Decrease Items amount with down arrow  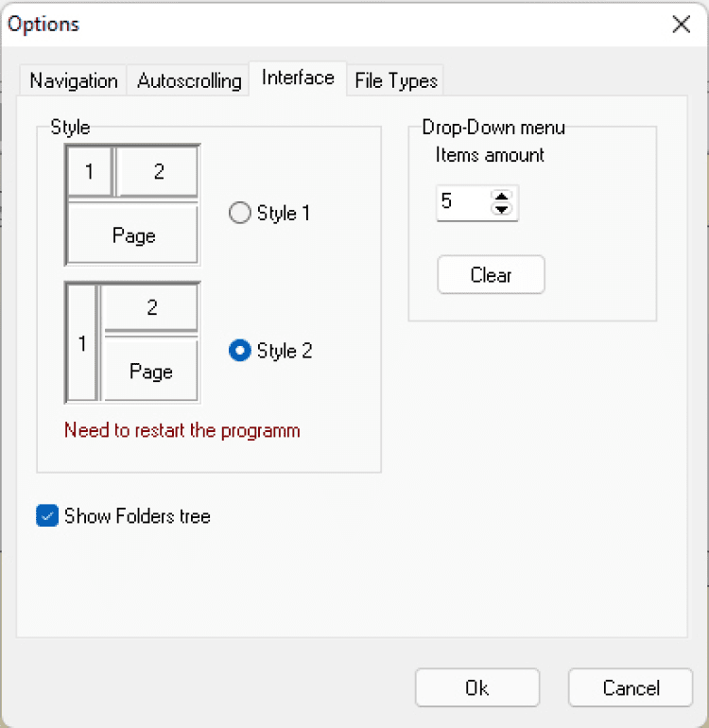502,208
